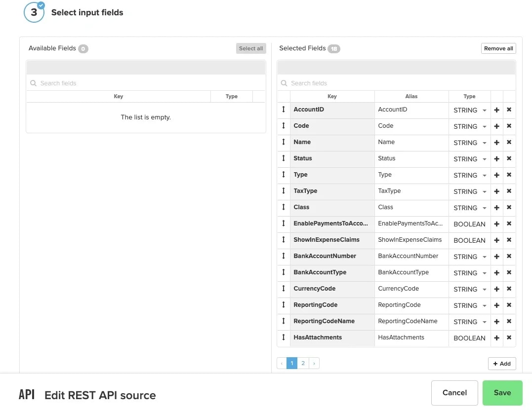The image size is (532, 410).
Task: Remove CurrencyCode field using X icon
Action: (509, 288)
